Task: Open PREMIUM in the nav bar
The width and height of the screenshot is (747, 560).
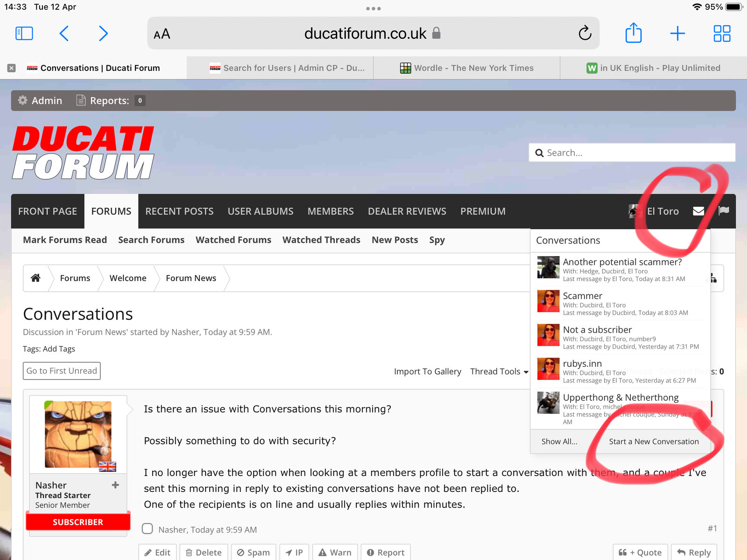Action: 483,211
